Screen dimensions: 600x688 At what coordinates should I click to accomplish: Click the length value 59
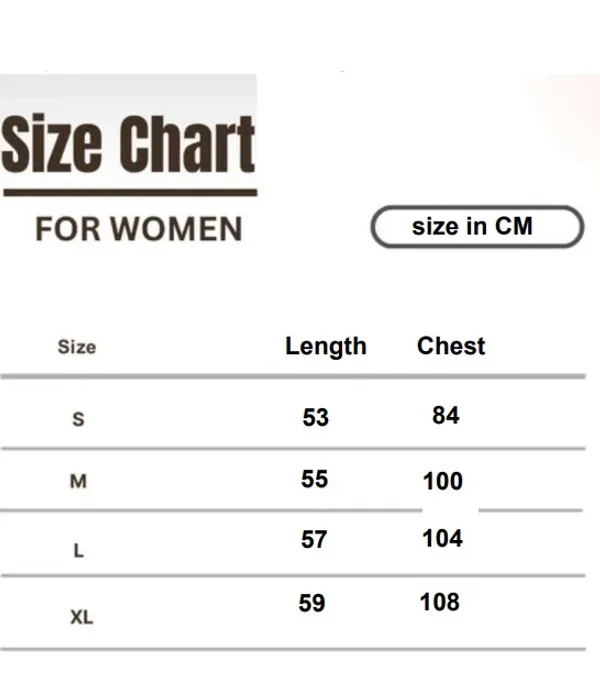click(312, 604)
